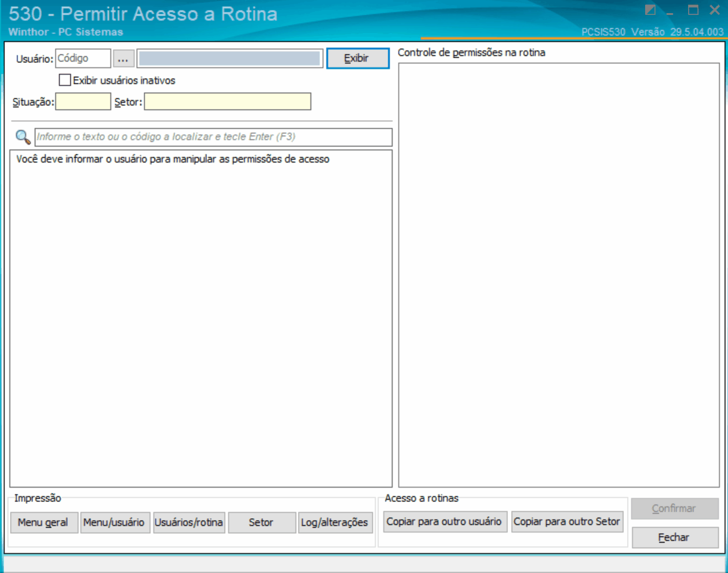Click the Setor print button
728x573 pixels.
[262, 523]
